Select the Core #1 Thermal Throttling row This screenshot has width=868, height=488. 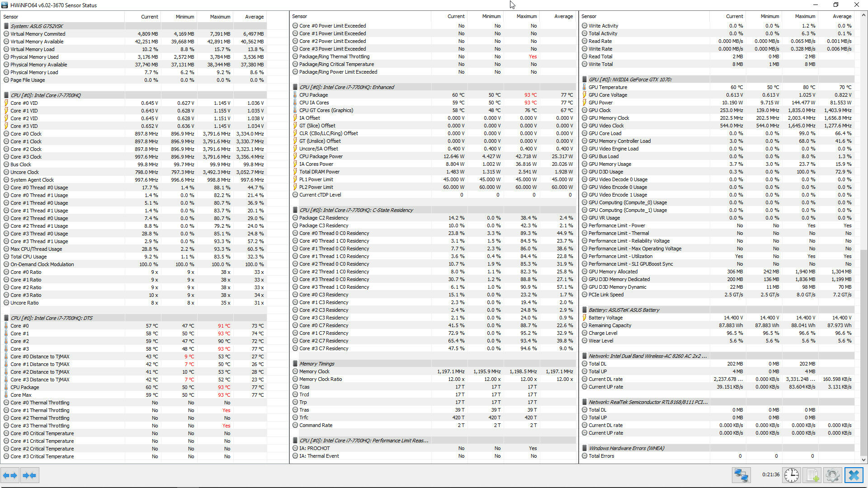(134, 410)
